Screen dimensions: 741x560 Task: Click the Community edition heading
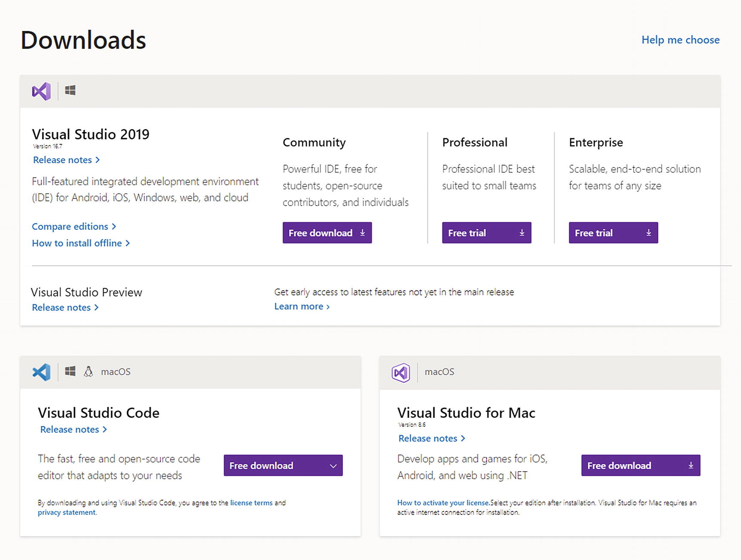(314, 143)
